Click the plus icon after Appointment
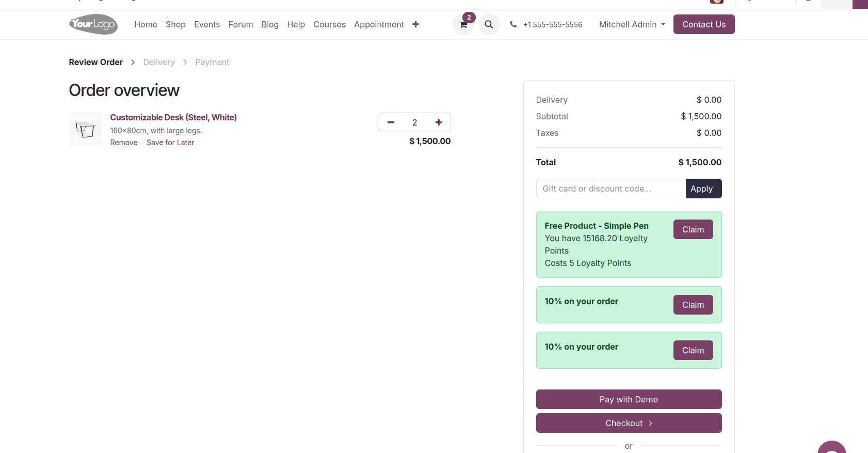The image size is (868, 453). (415, 24)
